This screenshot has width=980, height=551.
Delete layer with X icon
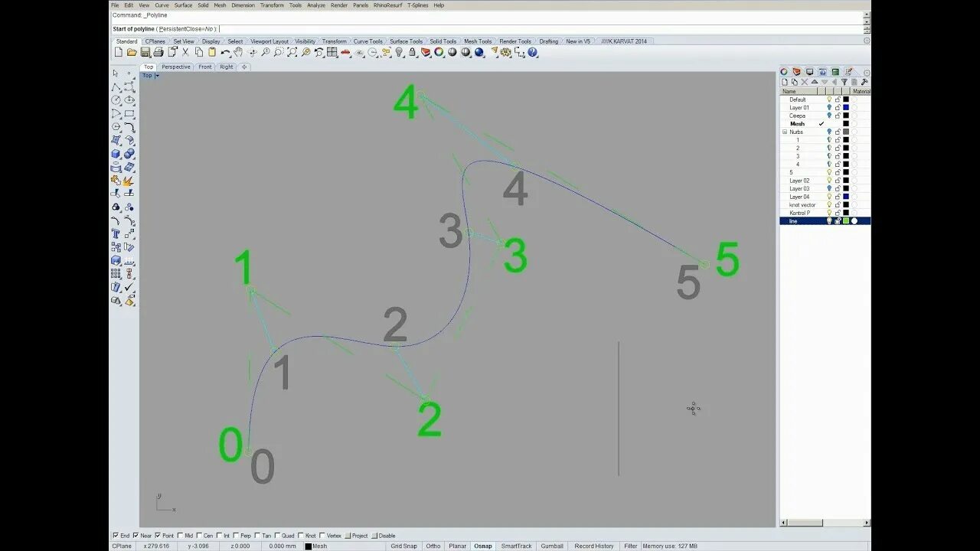tap(804, 82)
